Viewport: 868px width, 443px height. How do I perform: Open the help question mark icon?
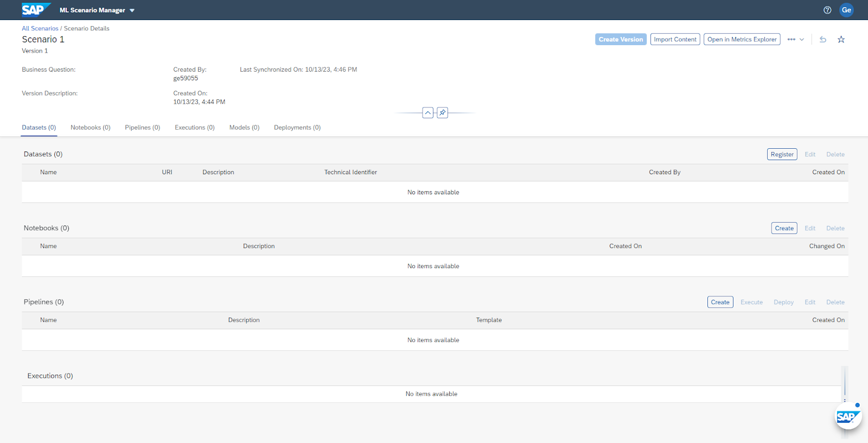(827, 10)
